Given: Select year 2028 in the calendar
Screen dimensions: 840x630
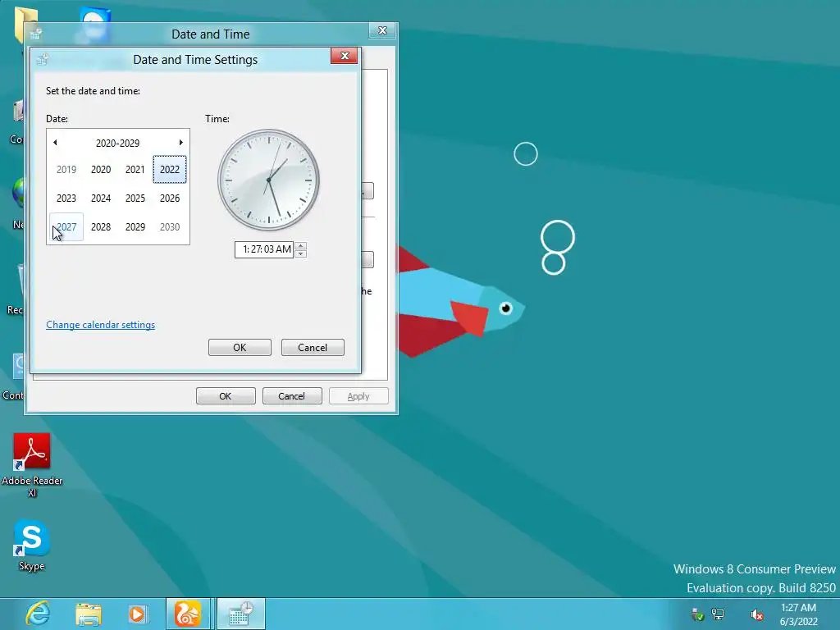Looking at the screenshot, I should pyautogui.click(x=101, y=226).
